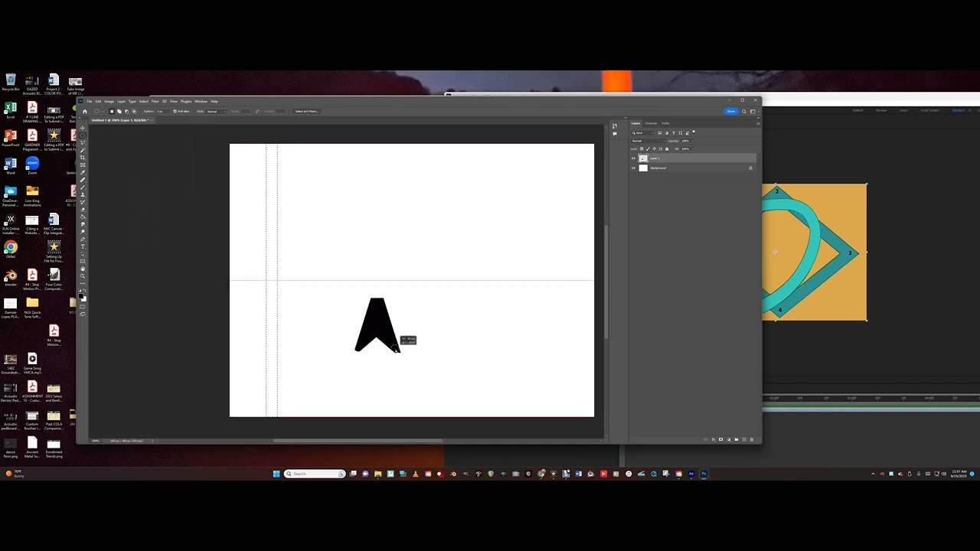The image size is (980, 551).
Task: Choose the Subtract from Selection mode icon
Action: point(126,112)
